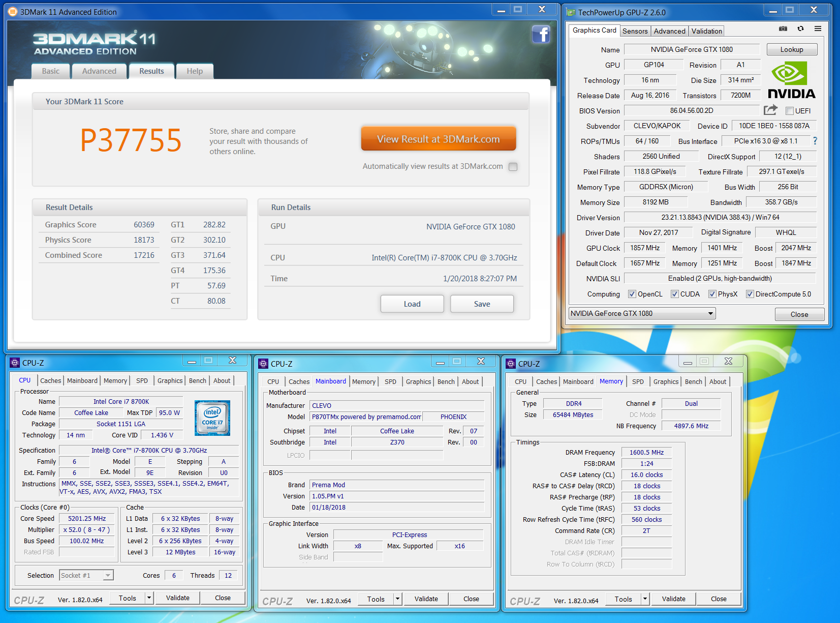Click Close in the Memory tab's CPU-Z window
Viewport: 840px width, 623px height.
(719, 599)
